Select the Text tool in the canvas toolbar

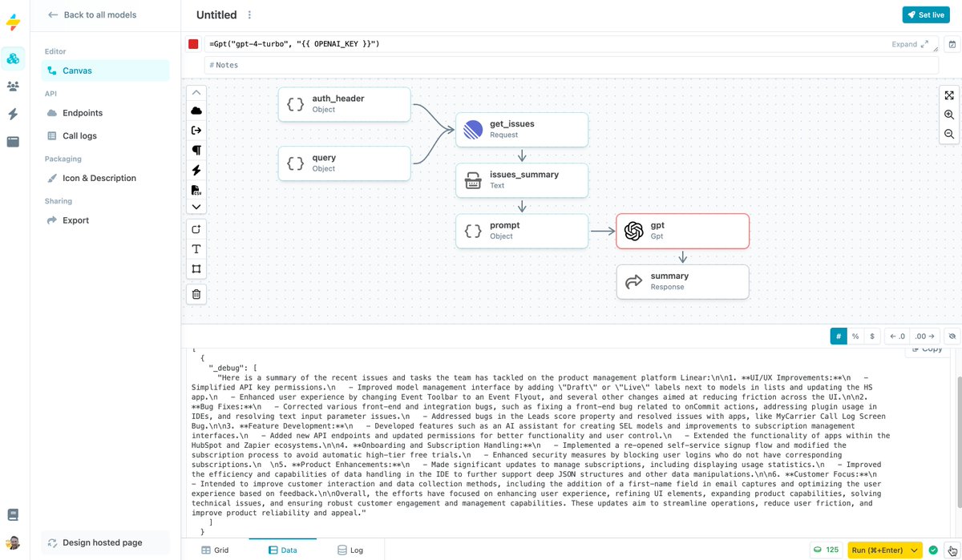[x=196, y=249]
